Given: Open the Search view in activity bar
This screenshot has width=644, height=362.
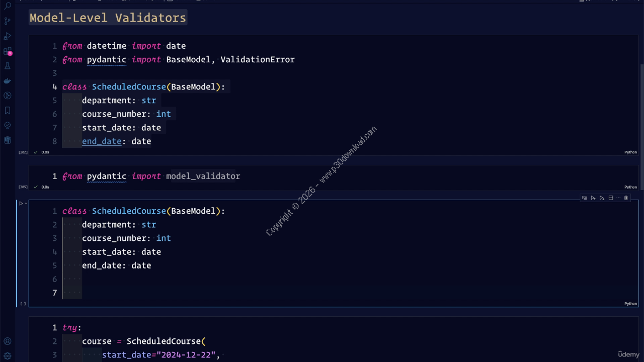Looking at the screenshot, I should pos(8,7).
